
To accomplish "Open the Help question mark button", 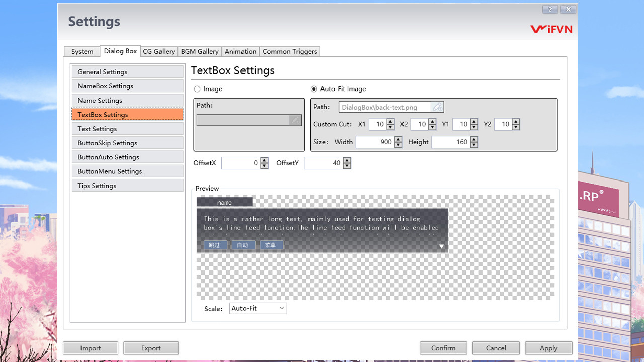I will (549, 9).
